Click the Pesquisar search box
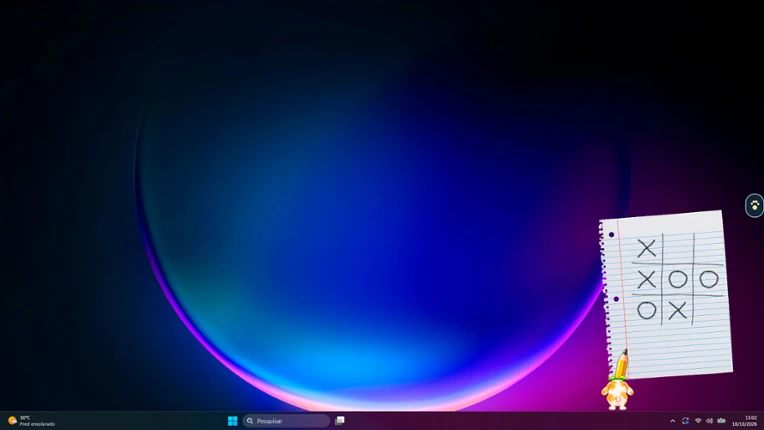The image size is (764, 430). (286, 421)
